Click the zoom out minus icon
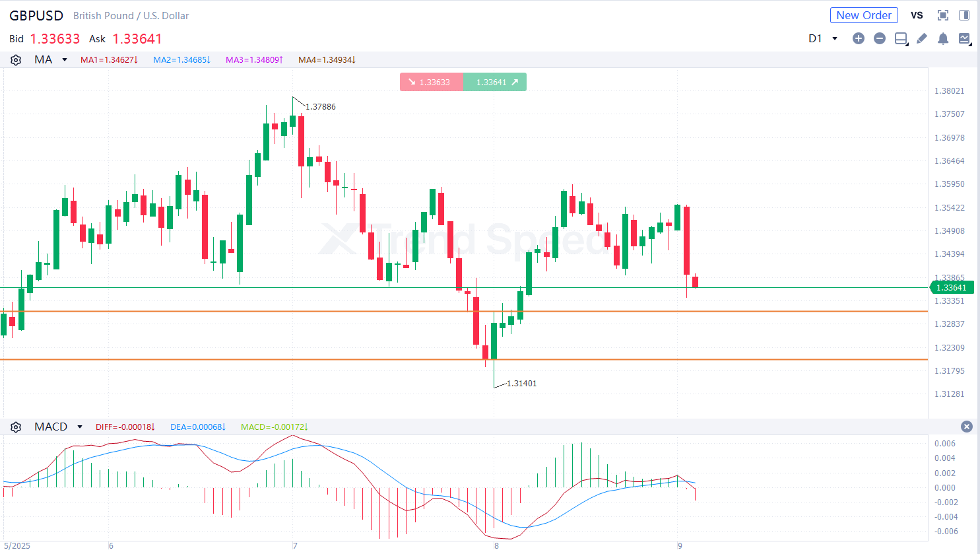 [x=879, y=38]
